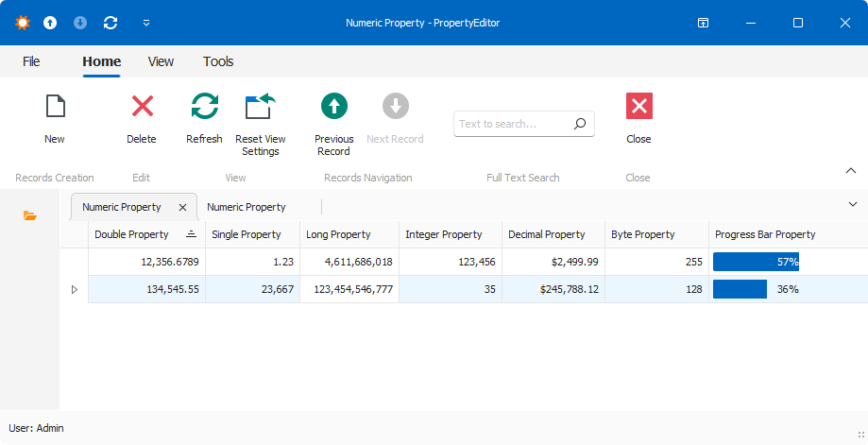Click the 57% progress bar
Viewport: 868px width, 445px height.
coord(757,262)
